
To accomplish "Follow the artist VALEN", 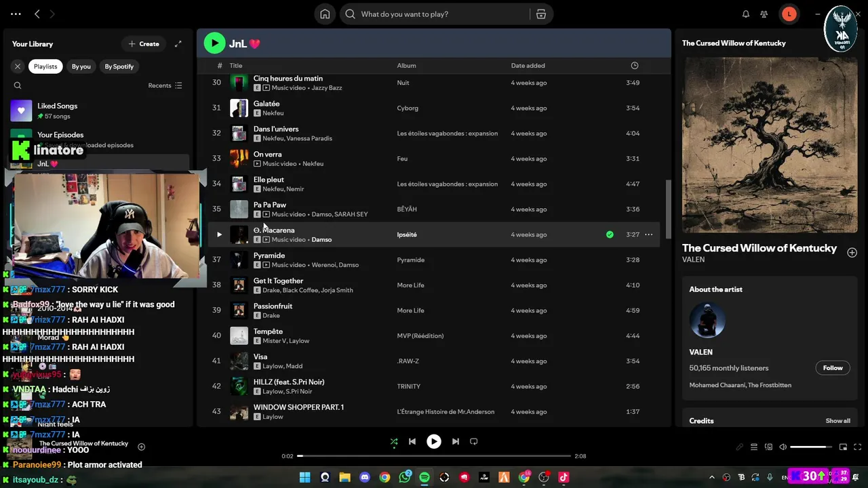I will coord(833,368).
